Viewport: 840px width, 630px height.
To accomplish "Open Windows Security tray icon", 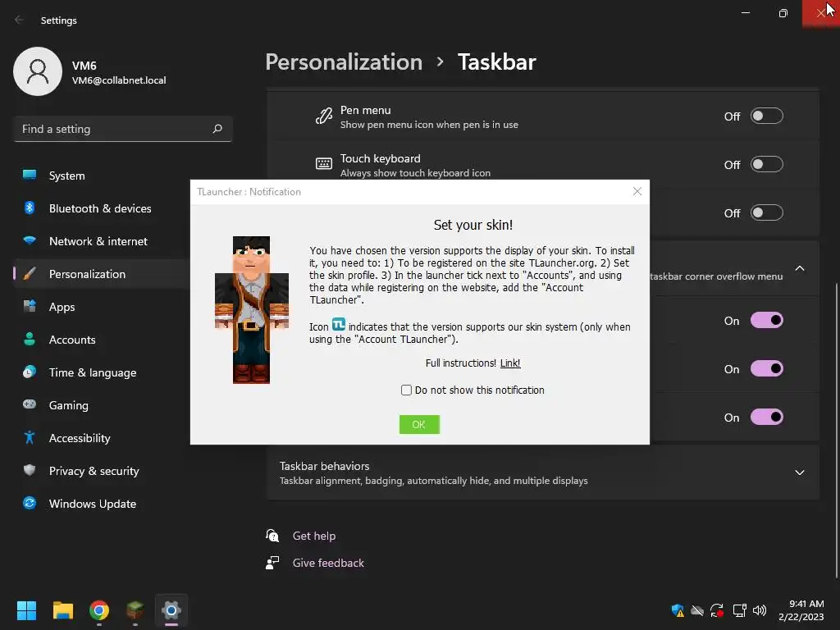I will 677,610.
